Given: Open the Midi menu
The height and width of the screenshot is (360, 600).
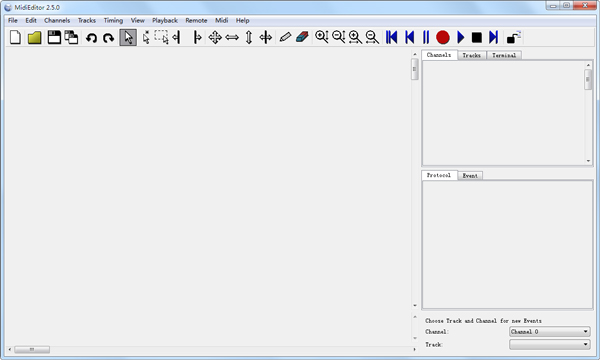Looking at the screenshot, I should [x=222, y=21].
